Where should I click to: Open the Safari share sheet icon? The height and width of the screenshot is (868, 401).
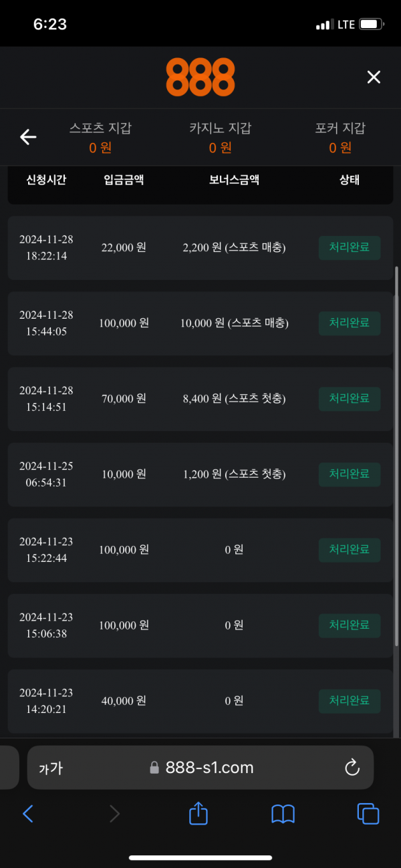(x=198, y=813)
